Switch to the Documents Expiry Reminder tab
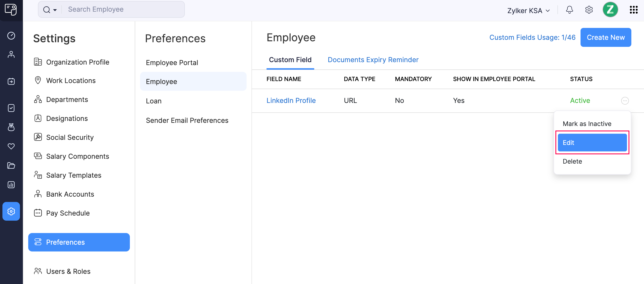Viewport: 644px width, 284px height. pyautogui.click(x=373, y=60)
